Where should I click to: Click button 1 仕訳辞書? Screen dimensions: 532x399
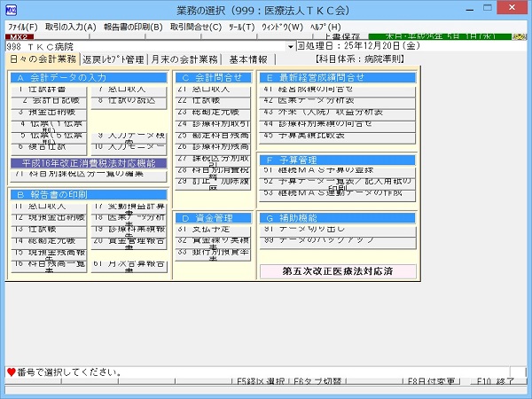pyautogui.click(x=49, y=92)
